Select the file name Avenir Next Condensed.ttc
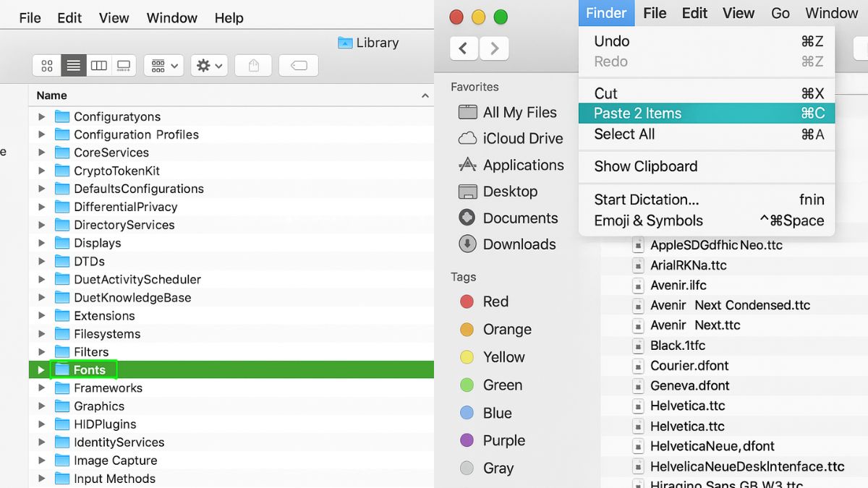The image size is (868, 488). click(x=731, y=305)
